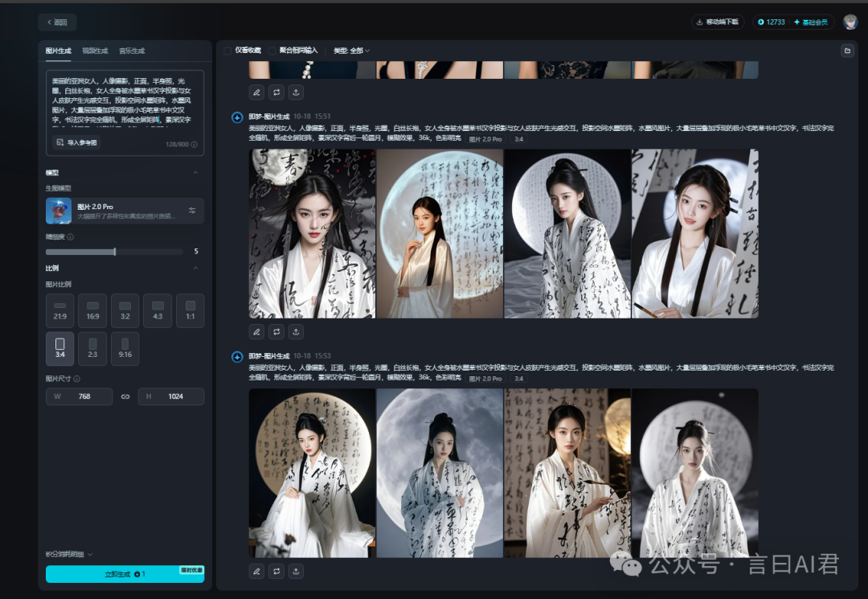Viewport: 868px width, 599px height.
Task: Open first thumbnail of the 15:51 generation
Action: [x=312, y=234]
